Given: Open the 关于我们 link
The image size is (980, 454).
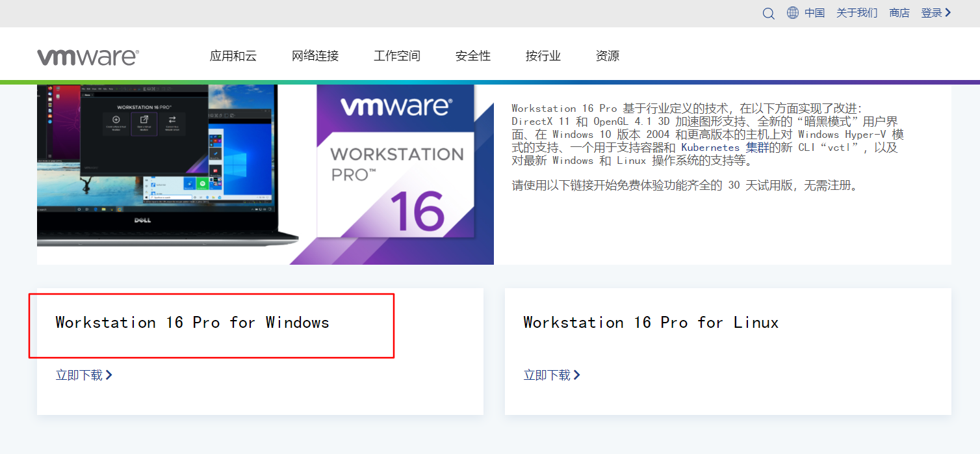Looking at the screenshot, I should point(857,12).
